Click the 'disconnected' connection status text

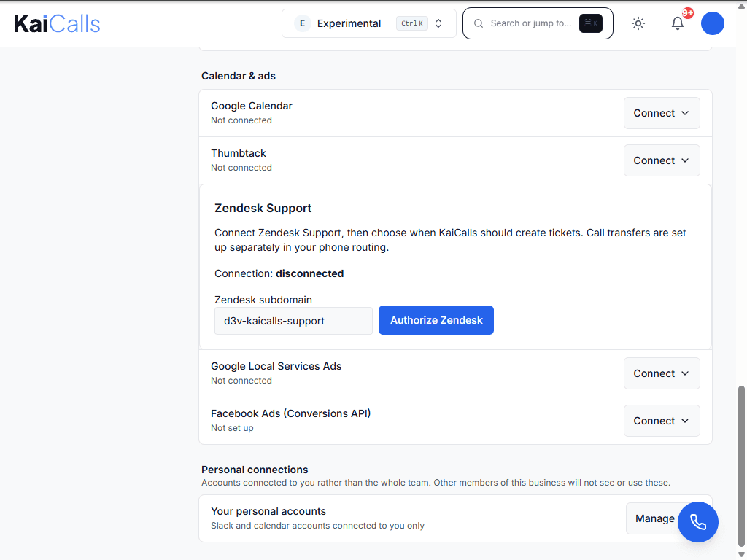pos(309,274)
